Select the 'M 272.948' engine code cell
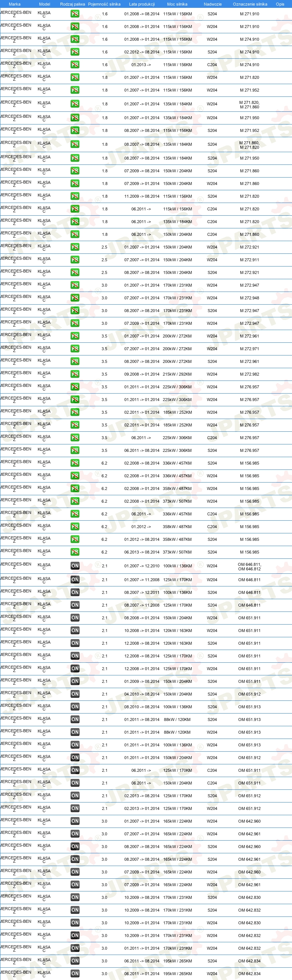 click(x=249, y=298)
